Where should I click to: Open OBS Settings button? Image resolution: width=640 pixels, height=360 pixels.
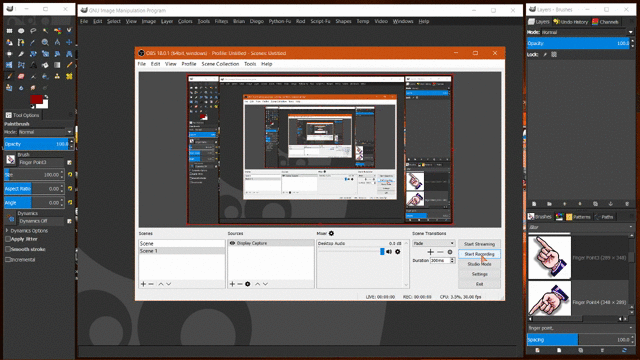pyautogui.click(x=479, y=274)
